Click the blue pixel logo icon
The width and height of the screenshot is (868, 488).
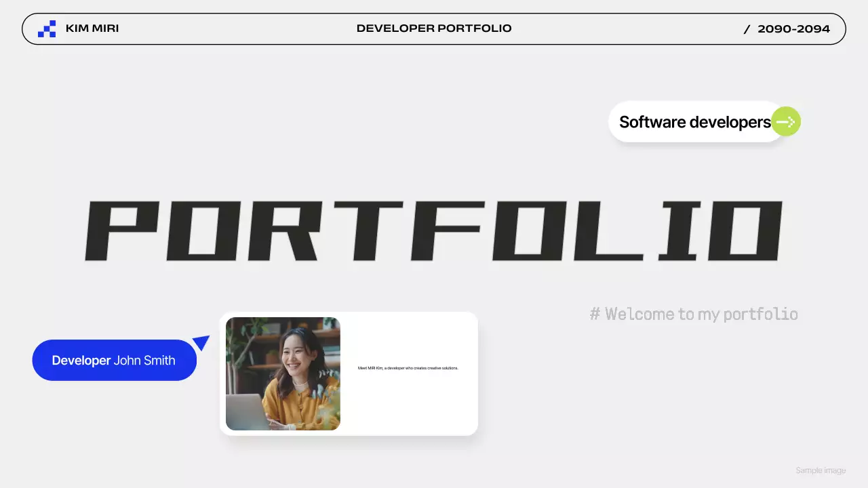[x=47, y=28]
